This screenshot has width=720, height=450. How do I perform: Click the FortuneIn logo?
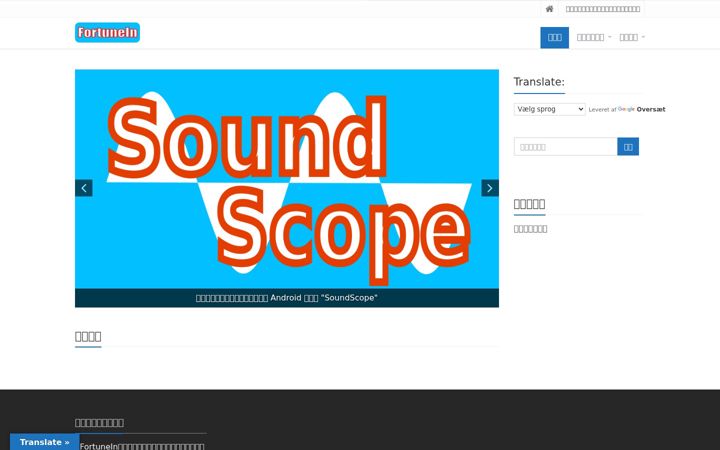[107, 33]
